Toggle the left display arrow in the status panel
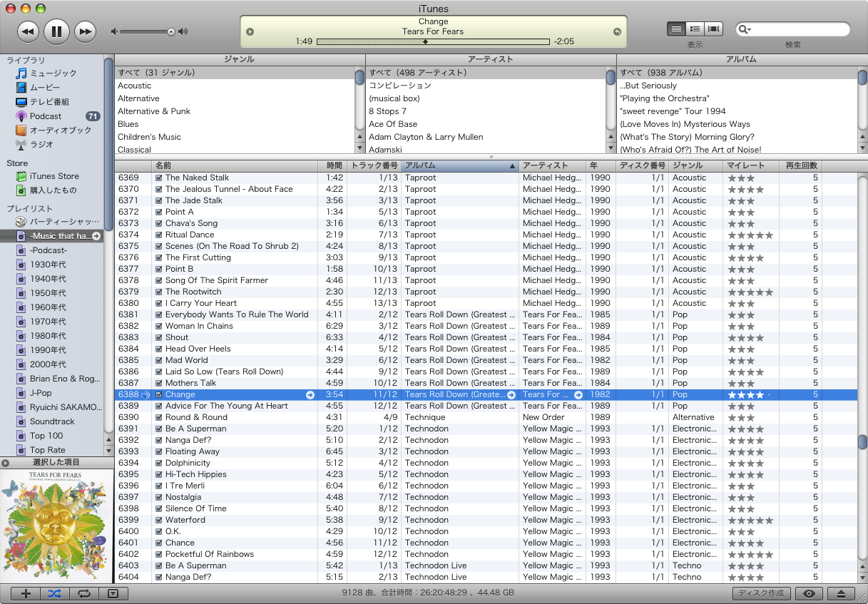 click(x=250, y=31)
